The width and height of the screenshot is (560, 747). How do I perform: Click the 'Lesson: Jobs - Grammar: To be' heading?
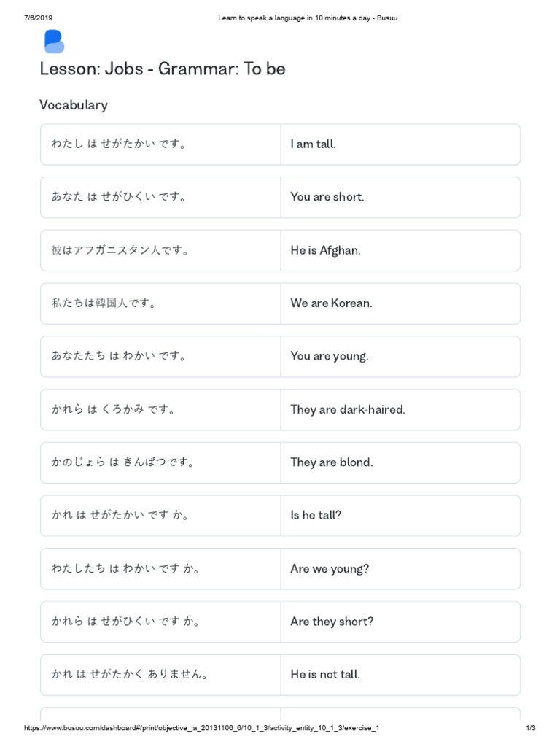click(x=162, y=69)
